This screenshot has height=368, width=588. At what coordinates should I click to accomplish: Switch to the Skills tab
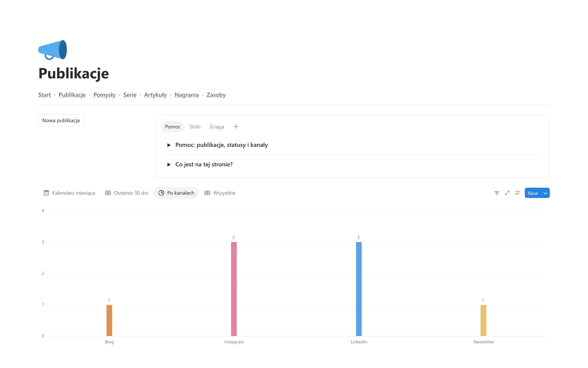pyautogui.click(x=195, y=127)
